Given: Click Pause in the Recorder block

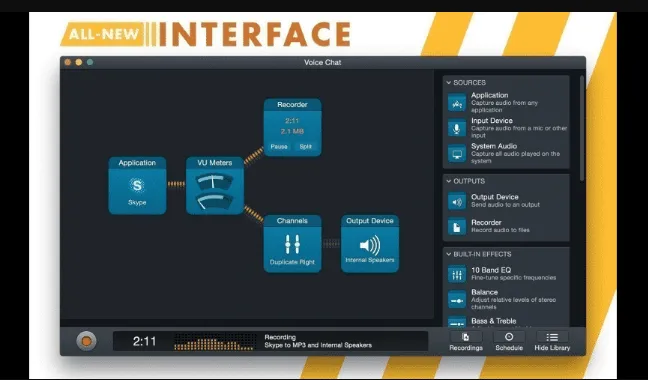Looking at the screenshot, I should [279, 147].
